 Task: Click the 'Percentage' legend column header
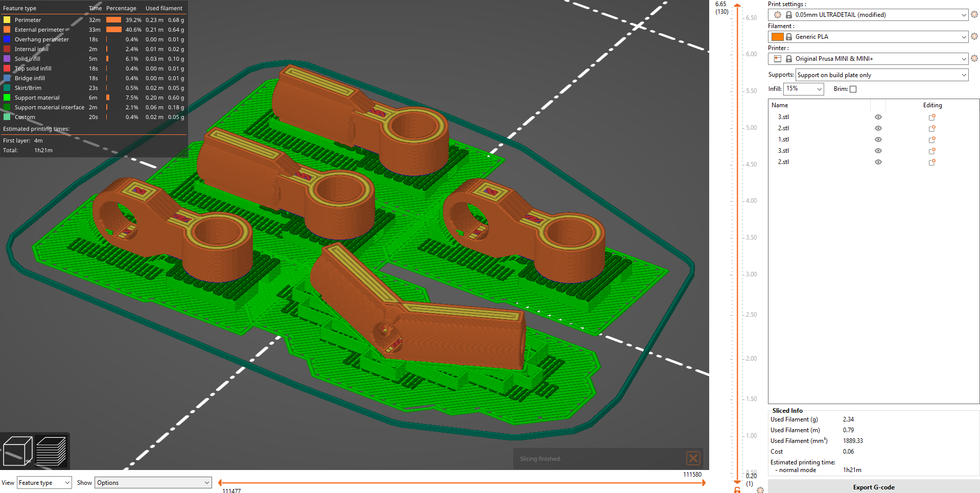[121, 8]
